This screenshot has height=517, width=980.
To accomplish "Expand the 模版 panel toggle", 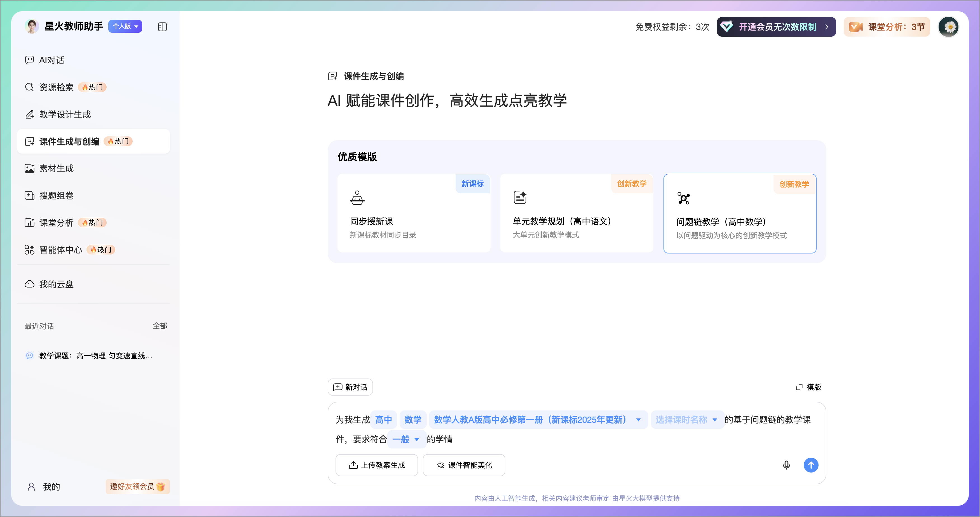I will (808, 387).
